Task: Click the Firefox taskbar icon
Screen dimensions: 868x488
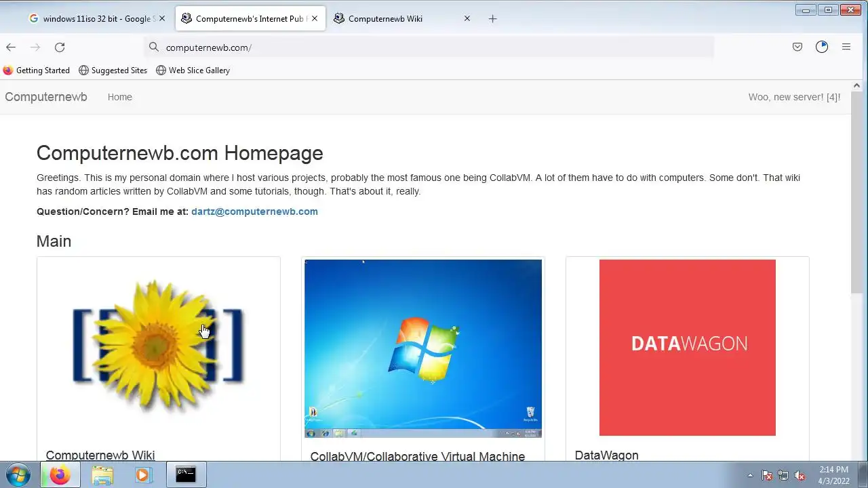Action: point(60,475)
